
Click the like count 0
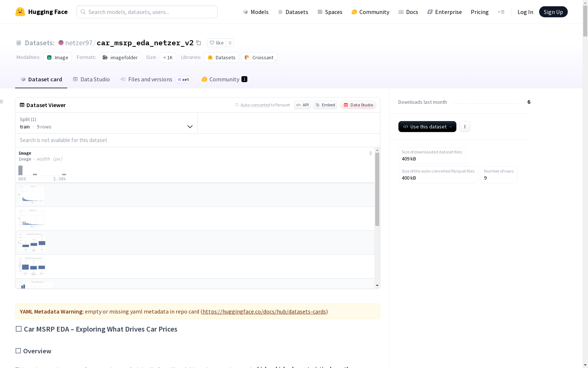click(x=230, y=43)
